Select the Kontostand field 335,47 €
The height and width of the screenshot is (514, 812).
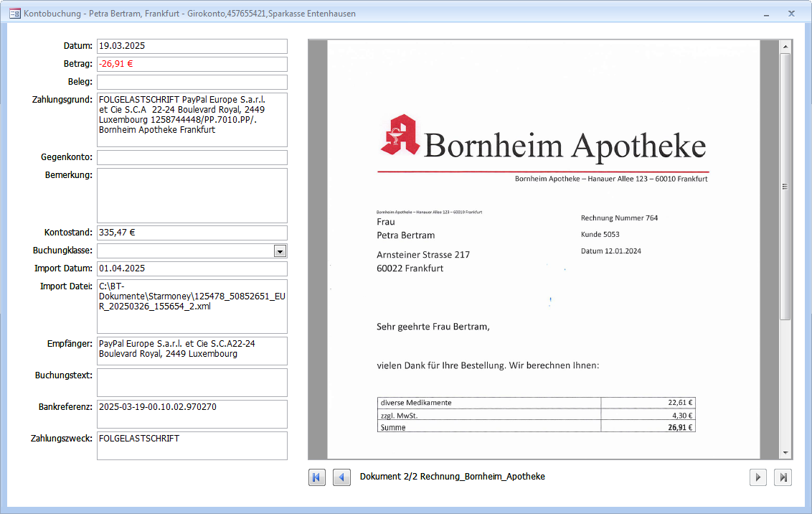click(x=192, y=233)
